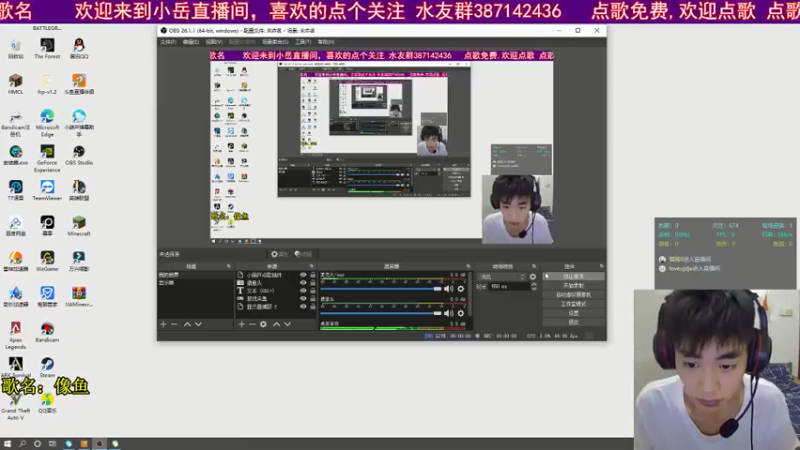This screenshot has width=800, height=450.
Task: Pop out the Sources dock panel
Action: [x=311, y=266]
